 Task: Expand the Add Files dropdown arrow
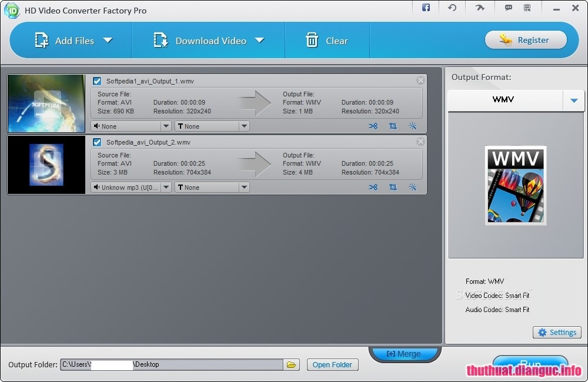pos(108,40)
